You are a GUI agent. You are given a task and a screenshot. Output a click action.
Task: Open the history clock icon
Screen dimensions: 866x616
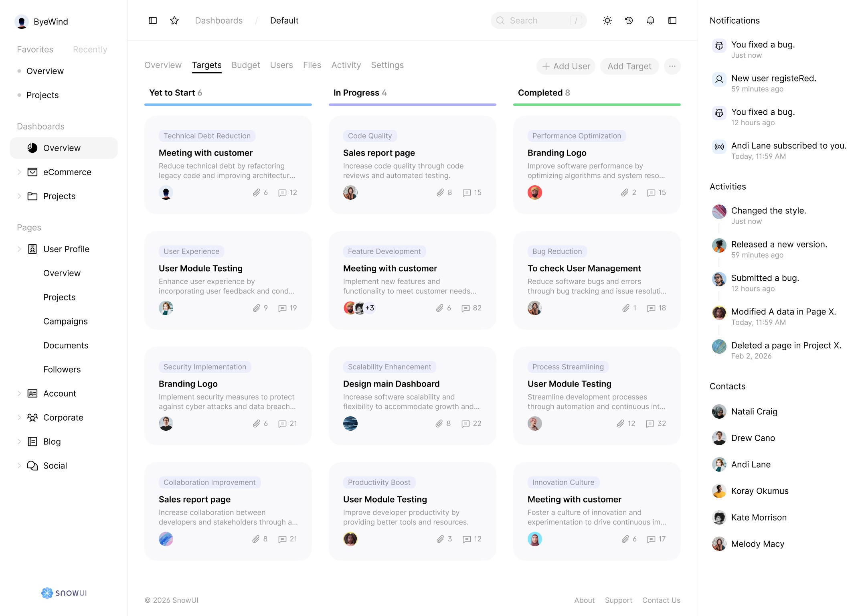[x=629, y=20]
